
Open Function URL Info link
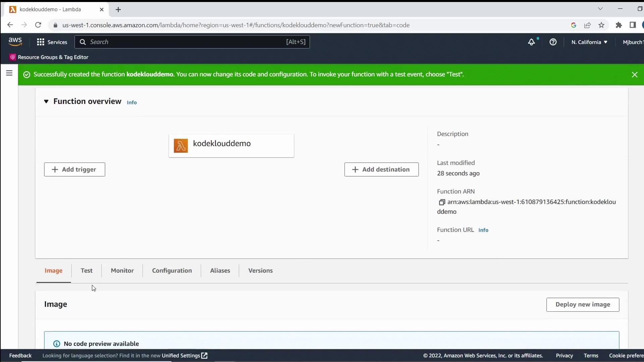483,230
